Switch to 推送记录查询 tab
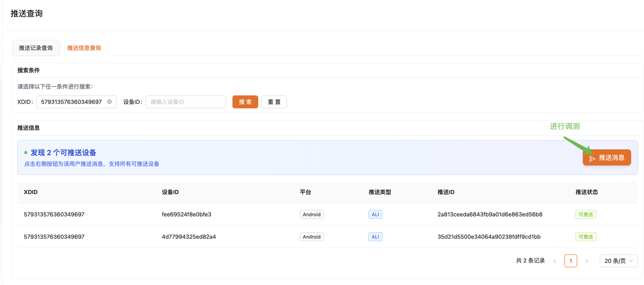 pos(36,48)
